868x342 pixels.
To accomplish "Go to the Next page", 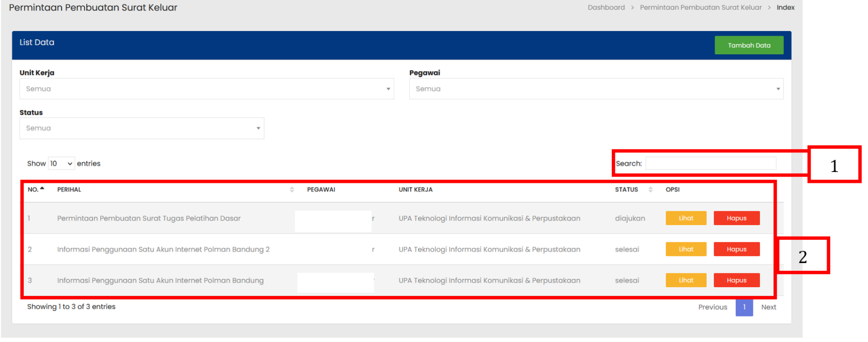I will (768, 307).
